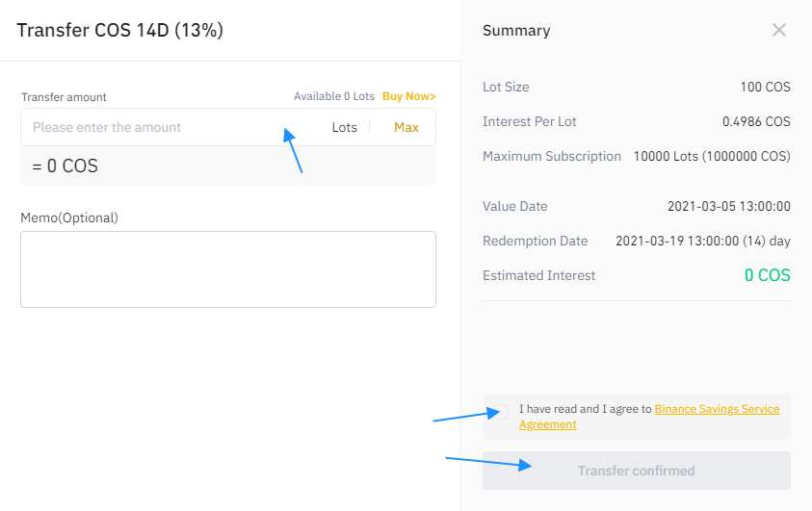Click the Available 0 Lots text
Screen dimensions: 812x511
333,96
